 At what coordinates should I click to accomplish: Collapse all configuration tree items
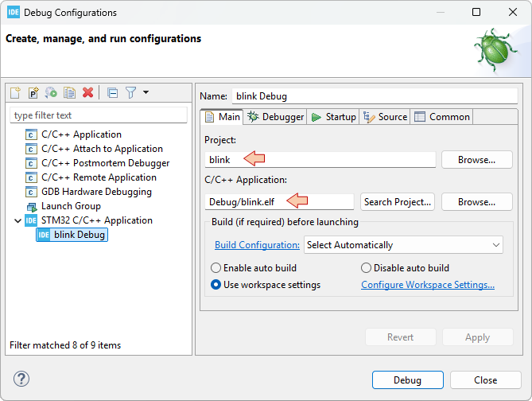pos(112,93)
